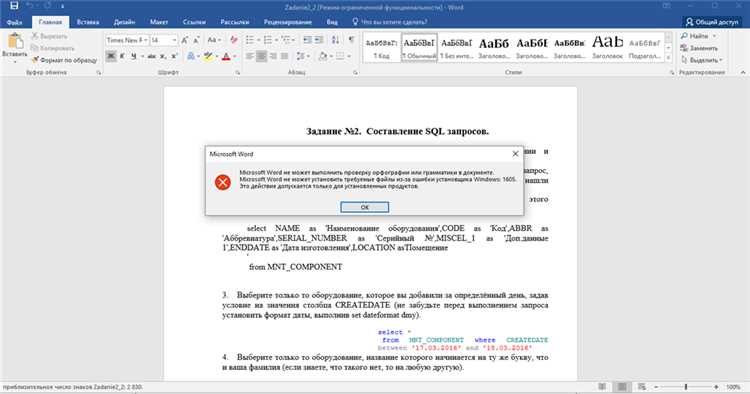Click the multilevel list icon
Image resolution: width=750 pixels, height=394 pixels.
[286, 40]
